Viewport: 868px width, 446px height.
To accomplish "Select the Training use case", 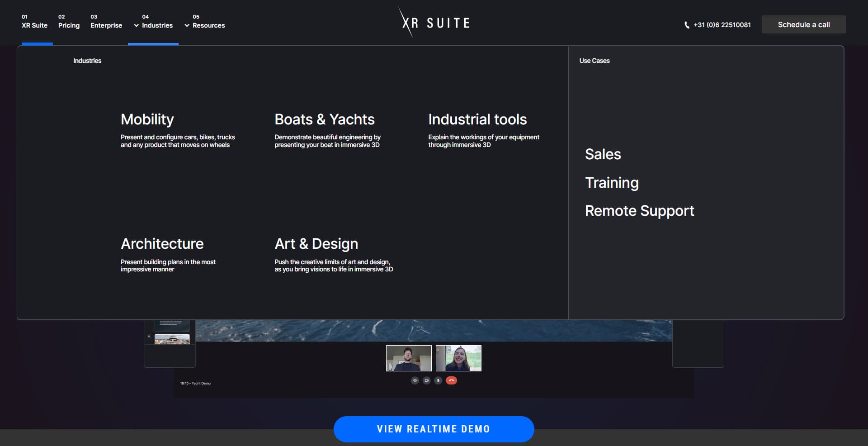I will coord(612,183).
